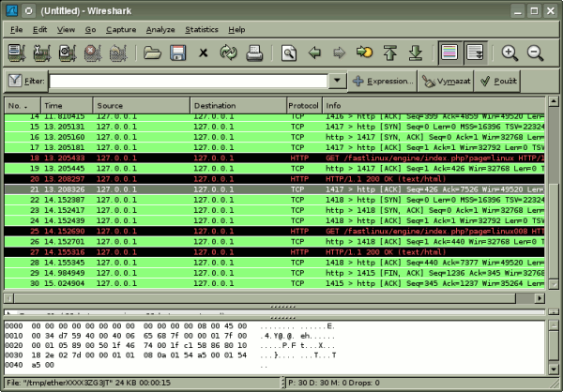Open the Help menu

[236, 30]
